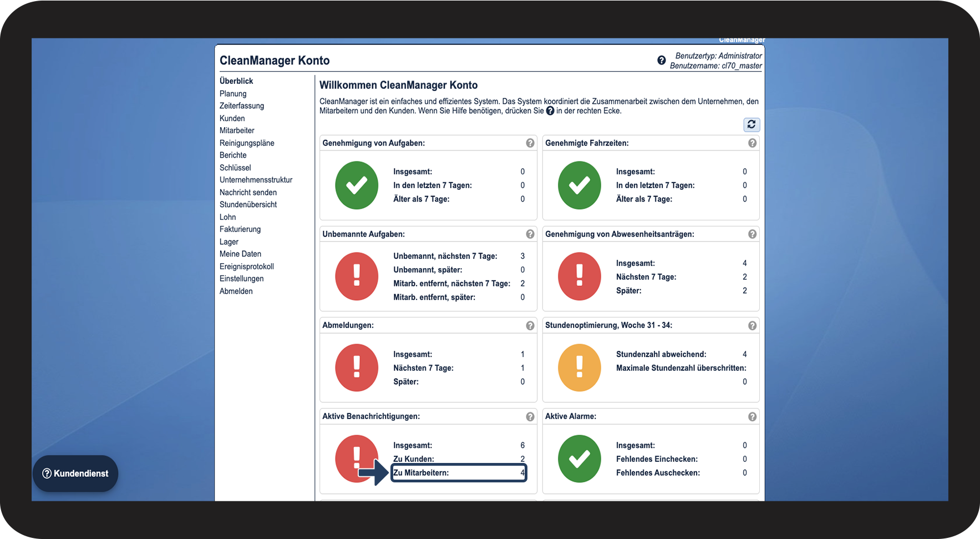Viewport: 980px width, 539px height.
Task: Go to Berichte
Action: [233, 155]
